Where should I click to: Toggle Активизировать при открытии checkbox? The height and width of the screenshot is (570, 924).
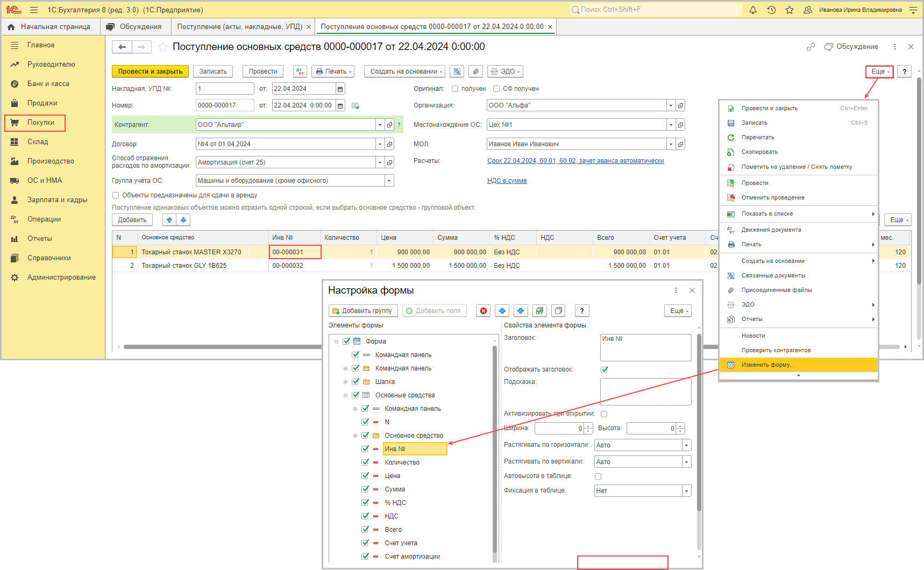(x=604, y=414)
